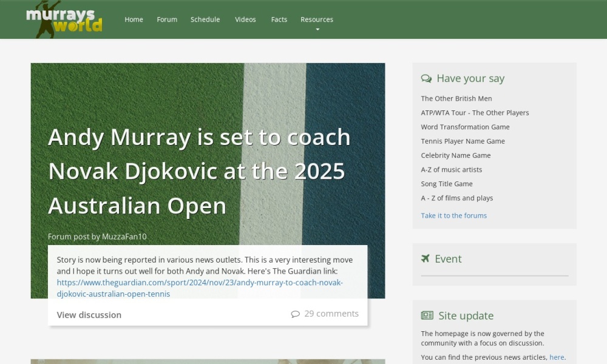Click the 'here' link for previous news articles
607x364 pixels.
coord(557,357)
